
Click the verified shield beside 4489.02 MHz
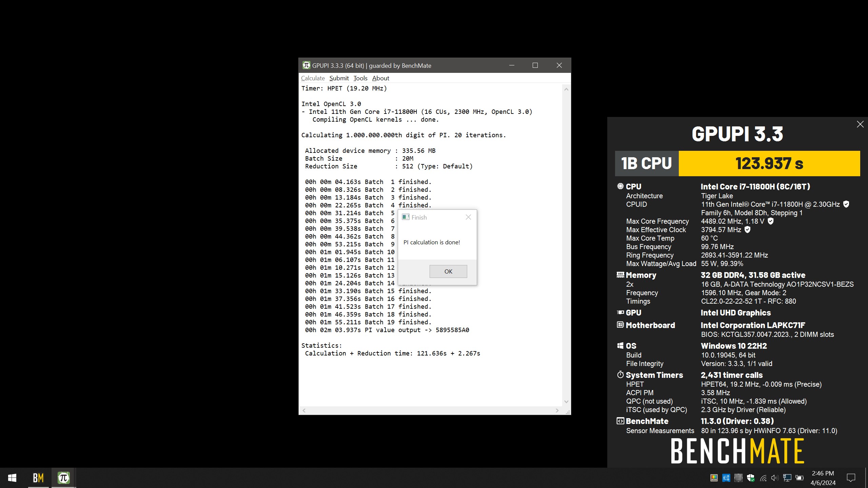click(770, 221)
